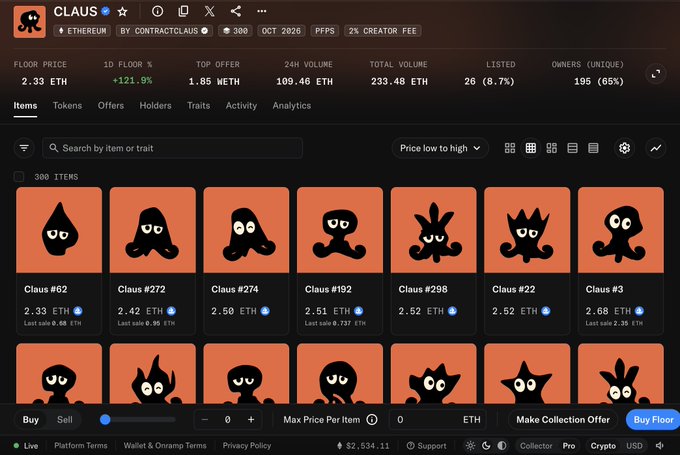Open Wallet & Onramp Terms link
The width and height of the screenshot is (680, 455).
coord(165,445)
